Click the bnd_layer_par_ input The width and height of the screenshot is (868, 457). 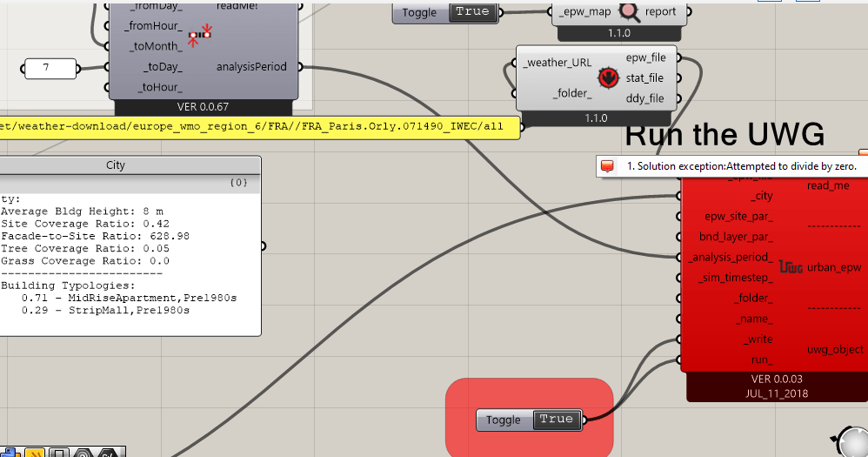(736, 237)
